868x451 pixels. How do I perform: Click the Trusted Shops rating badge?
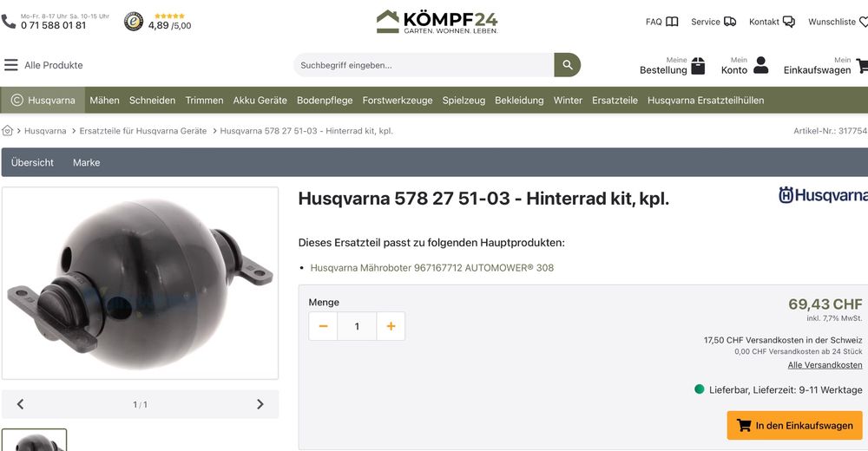pos(133,22)
